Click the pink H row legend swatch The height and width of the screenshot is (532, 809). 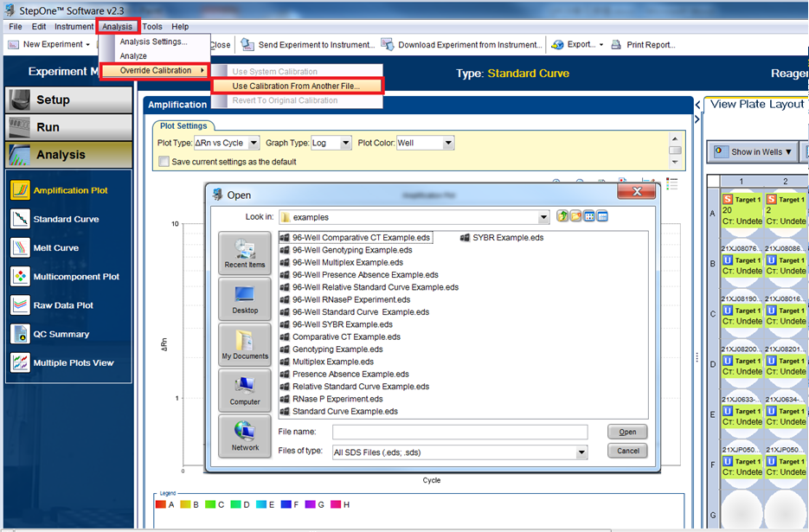coord(336,504)
